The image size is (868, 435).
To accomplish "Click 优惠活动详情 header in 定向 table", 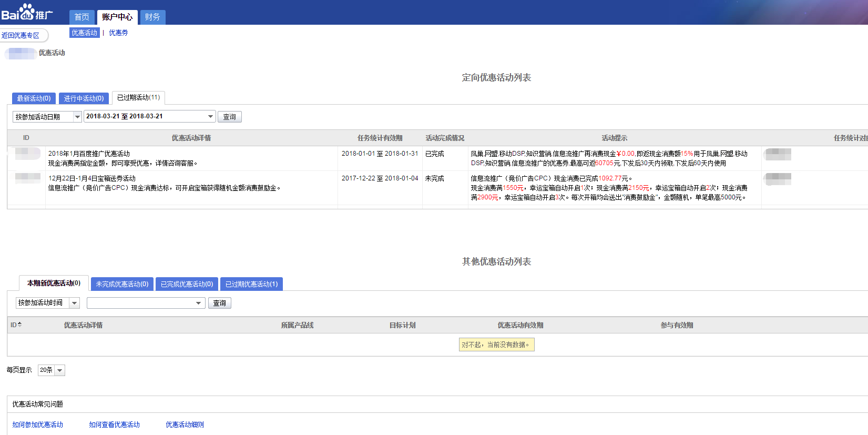I will [x=191, y=138].
